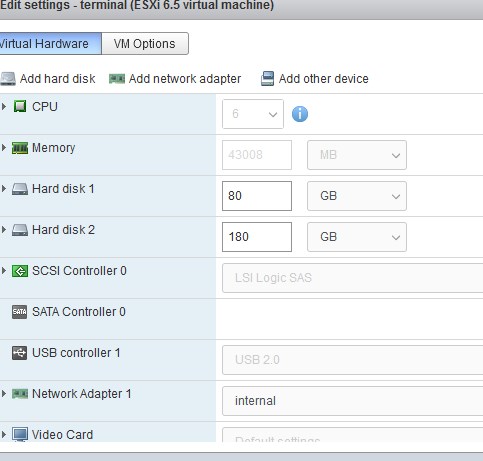Expand Hard disk 1 details
This screenshot has width=483, height=461.
click(x=4, y=189)
